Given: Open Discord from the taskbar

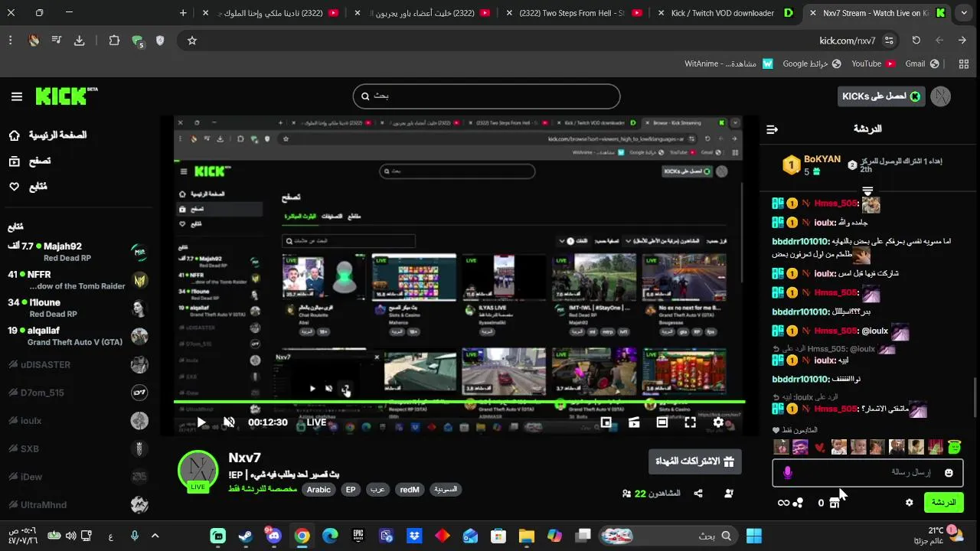Looking at the screenshot, I should point(274,536).
